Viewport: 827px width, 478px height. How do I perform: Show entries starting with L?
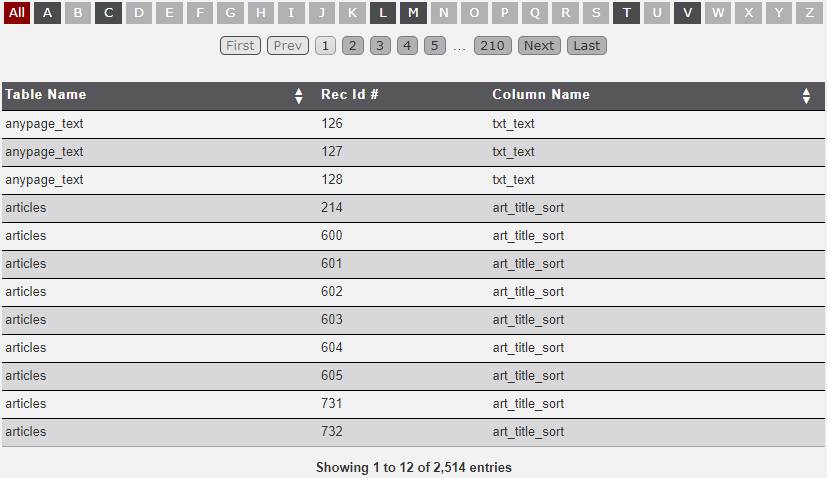click(383, 13)
